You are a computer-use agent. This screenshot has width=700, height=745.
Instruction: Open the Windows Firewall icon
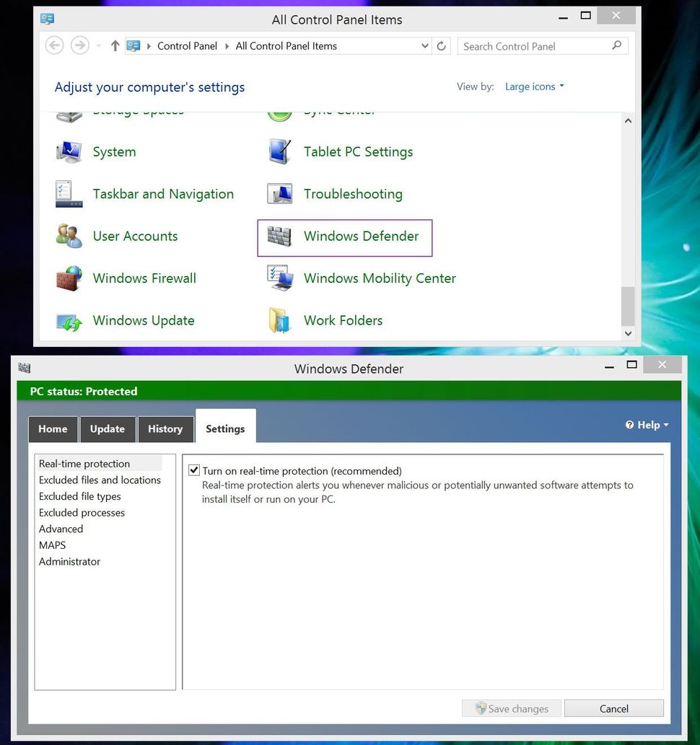pyautogui.click(x=144, y=278)
